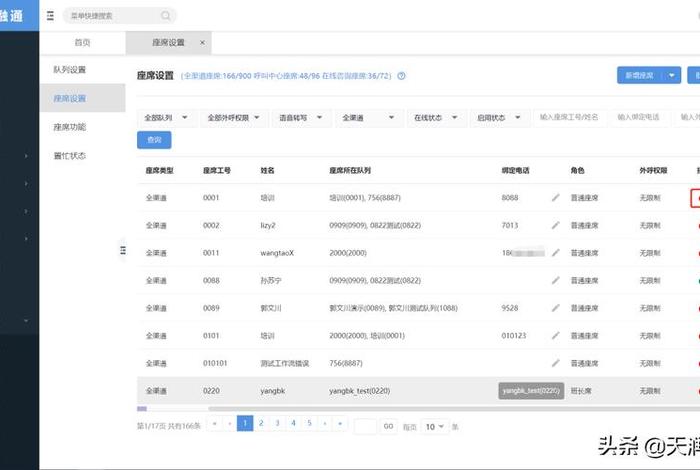Click the 新增座席 button
The image size is (700, 470).
(x=639, y=75)
